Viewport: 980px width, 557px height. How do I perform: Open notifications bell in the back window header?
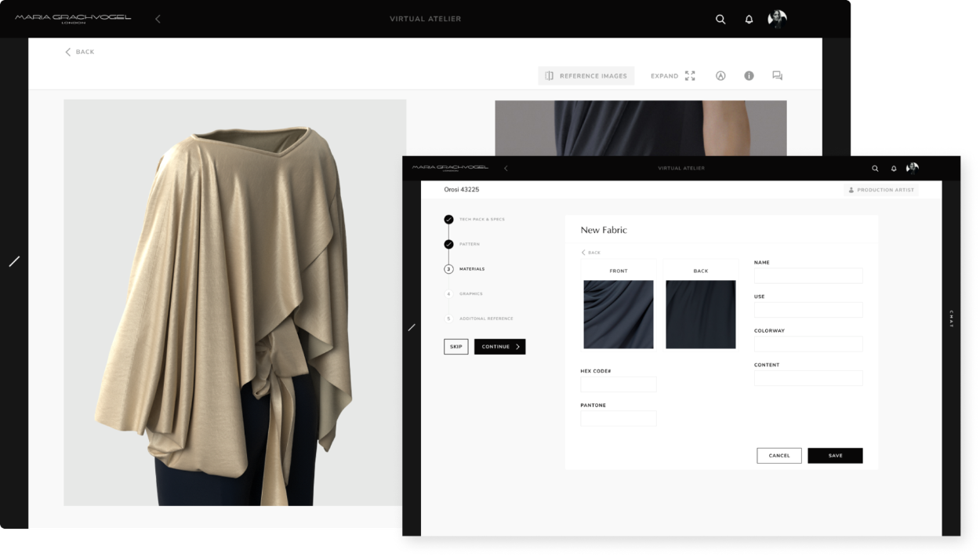pos(749,20)
